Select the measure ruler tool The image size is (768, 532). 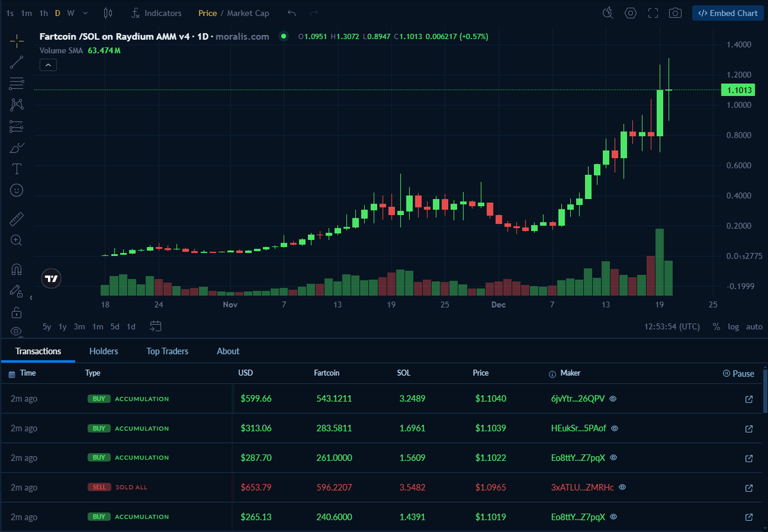pos(16,218)
